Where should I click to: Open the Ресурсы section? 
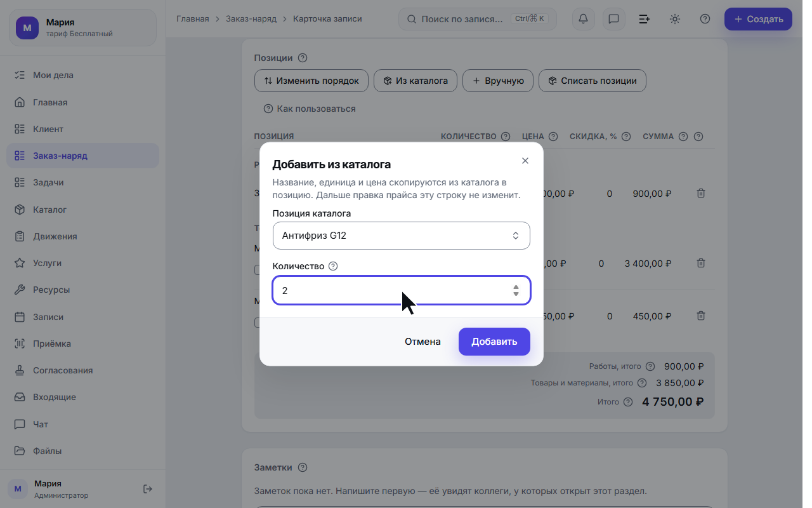click(x=82, y=290)
